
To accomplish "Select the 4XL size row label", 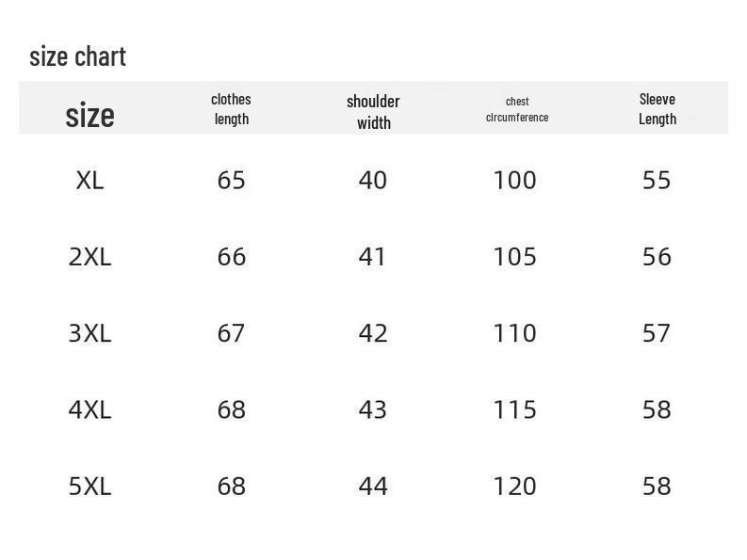I will click(89, 409).
